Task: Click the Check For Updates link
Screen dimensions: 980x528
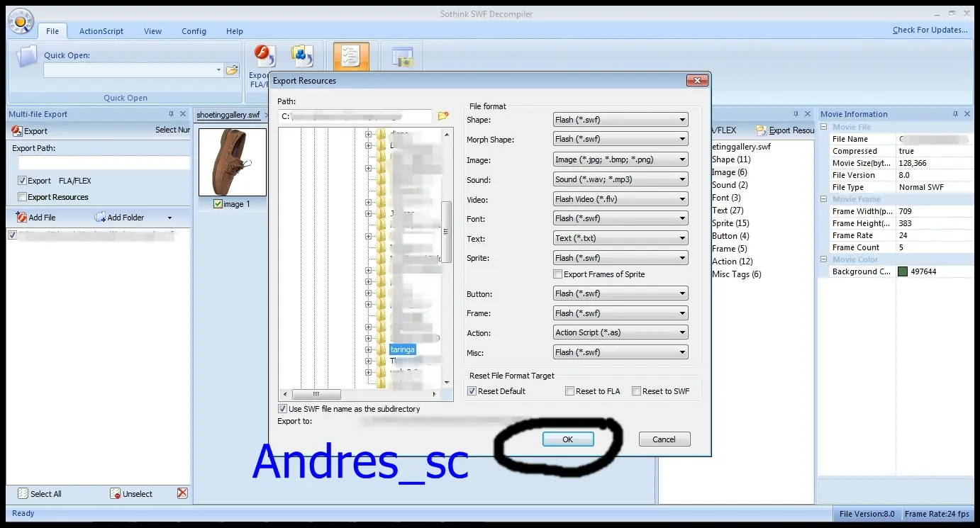Action: coord(930,30)
